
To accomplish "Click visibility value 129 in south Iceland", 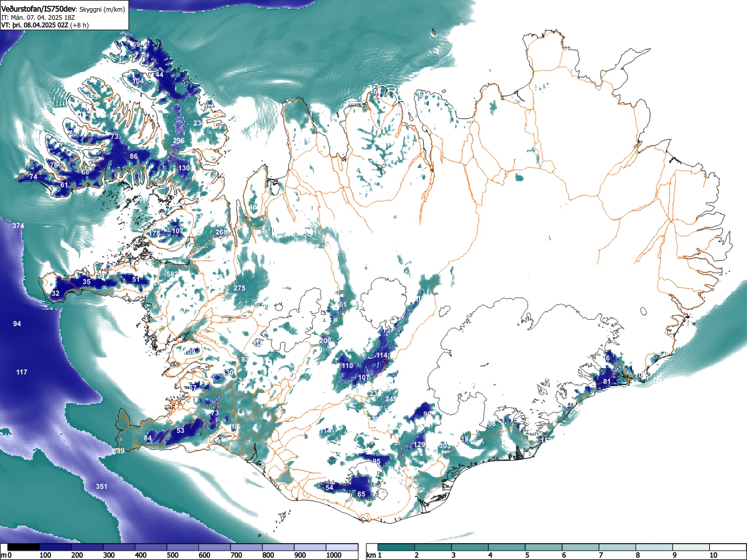I will (419, 444).
